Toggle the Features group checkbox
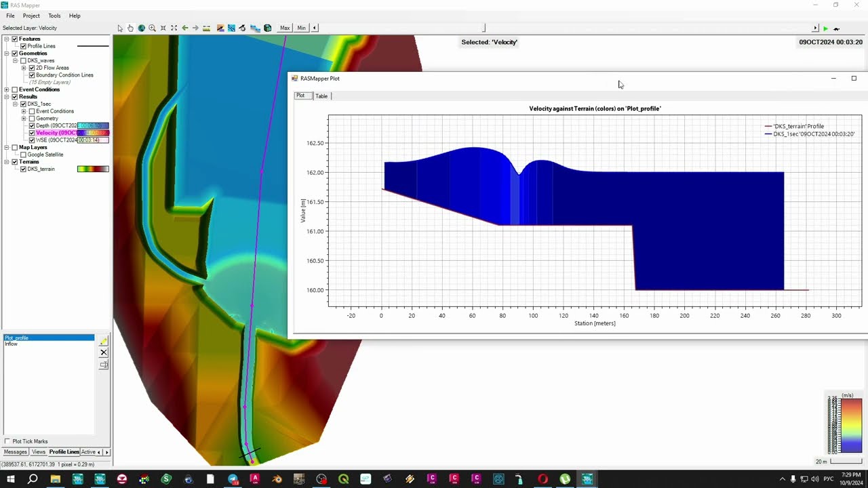Screen dimensions: 868x488 (x=15, y=39)
